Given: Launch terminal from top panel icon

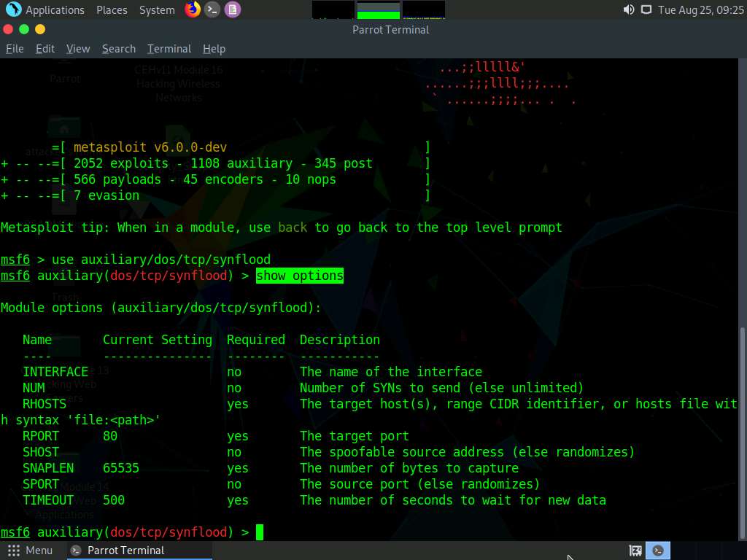Looking at the screenshot, I should pyautogui.click(x=212, y=9).
